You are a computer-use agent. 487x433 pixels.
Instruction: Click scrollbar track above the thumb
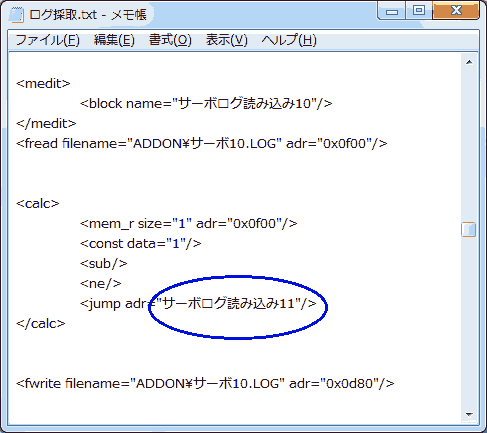click(x=469, y=145)
